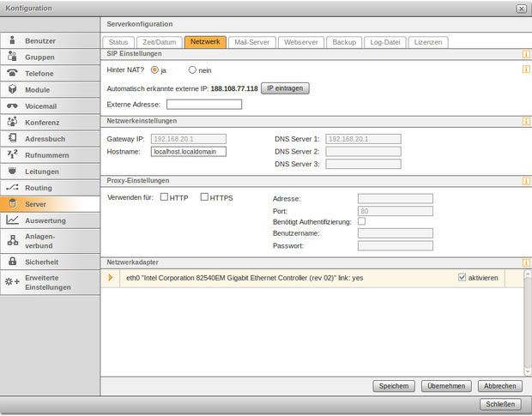532x416 pixels.
Task: Click info icon for SIP Einstellungen
Action: [525, 53]
